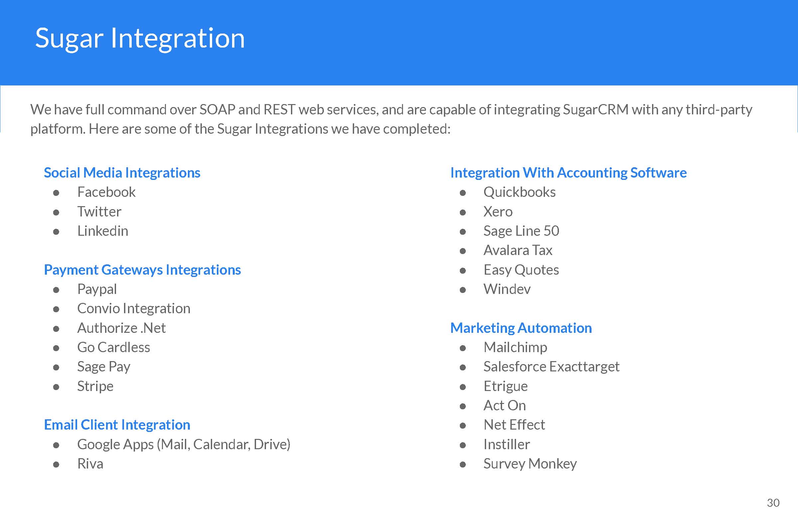The width and height of the screenshot is (798, 532).
Task: Select the 'Etrigue' list item
Action: tap(505, 386)
